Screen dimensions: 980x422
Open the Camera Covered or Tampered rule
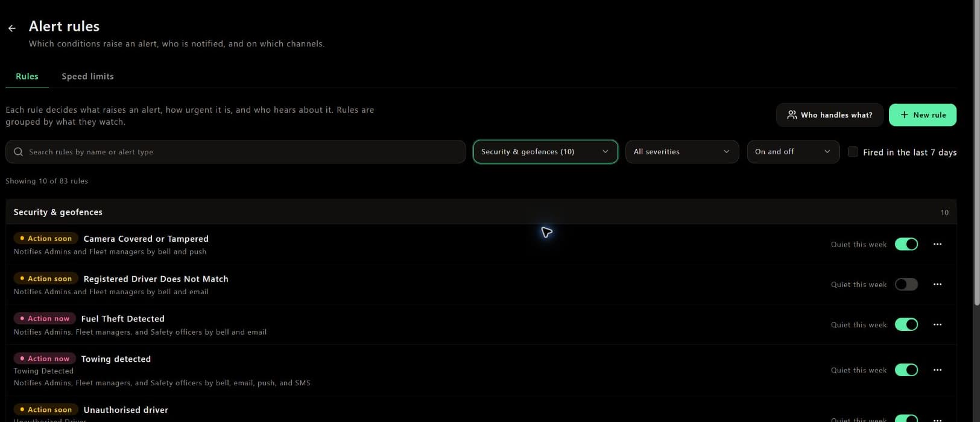146,239
